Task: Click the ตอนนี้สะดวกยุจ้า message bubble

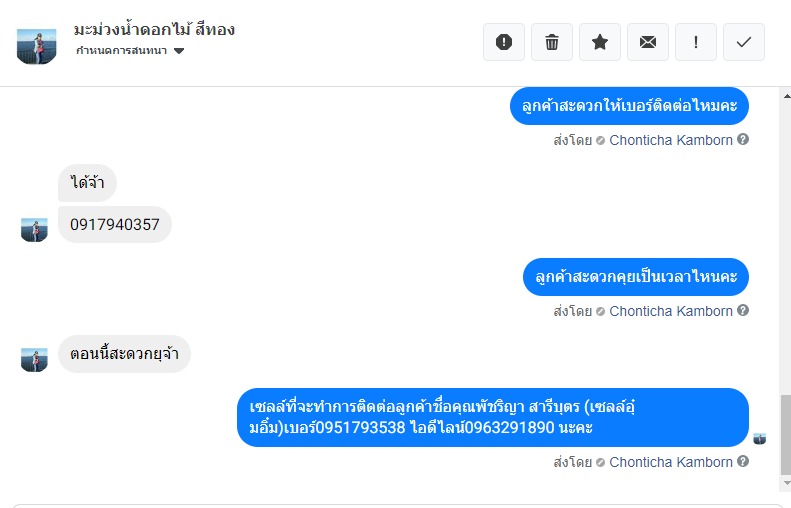Action: click(x=124, y=354)
